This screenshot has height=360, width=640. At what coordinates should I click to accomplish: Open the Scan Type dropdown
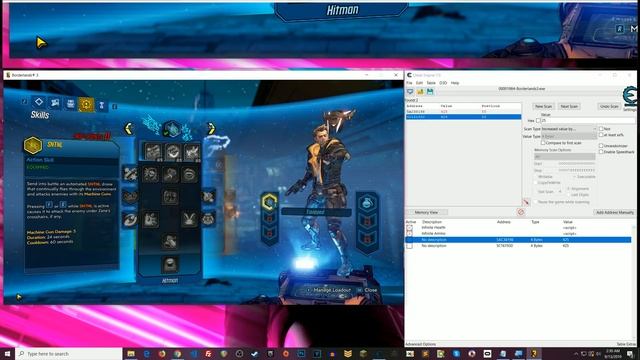click(569, 129)
